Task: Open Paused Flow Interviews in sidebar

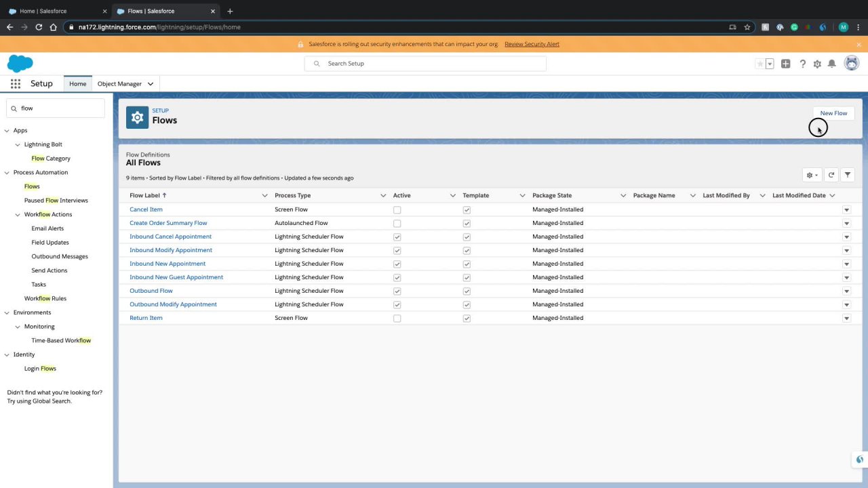Action: [x=56, y=201]
